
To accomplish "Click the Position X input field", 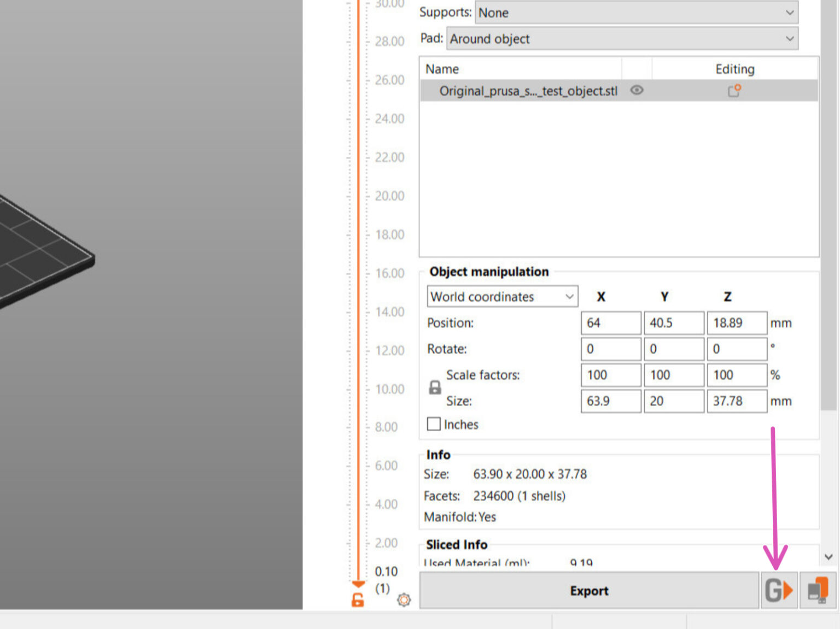I will click(610, 323).
